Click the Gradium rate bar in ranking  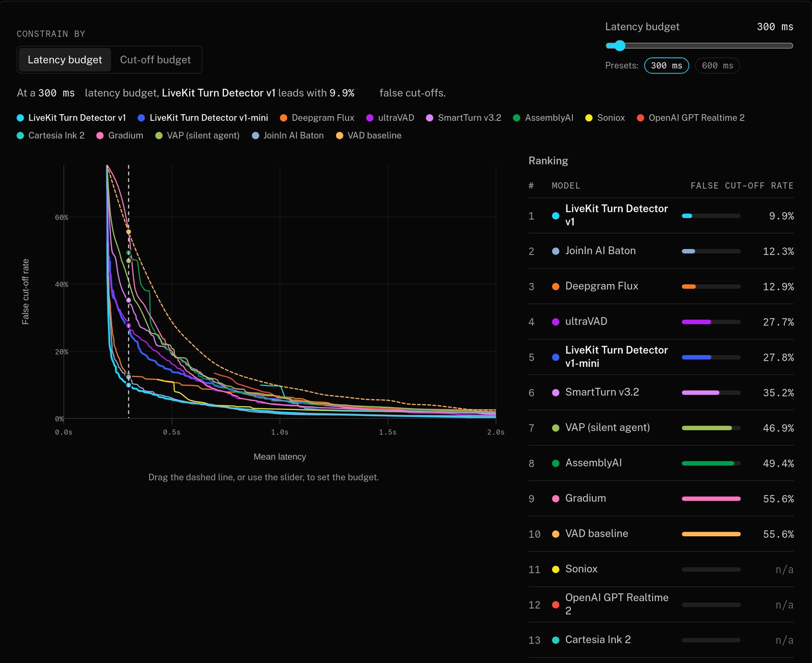pos(711,499)
